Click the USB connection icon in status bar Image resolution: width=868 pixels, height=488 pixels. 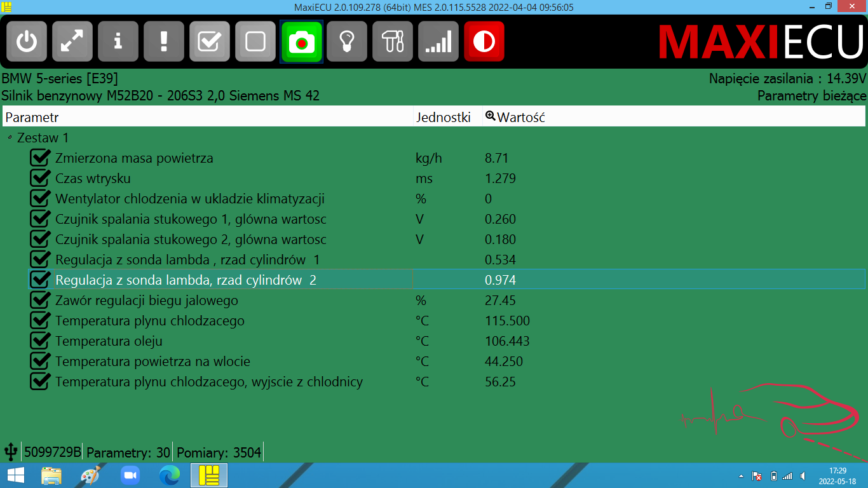tap(11, 452)
